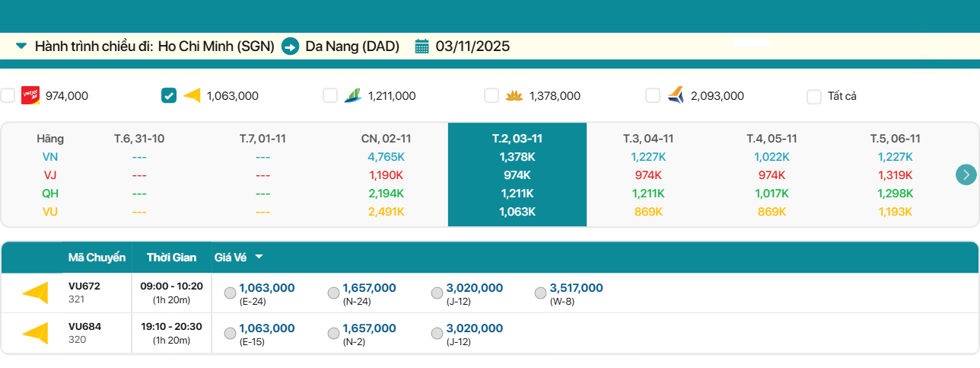Tick the 'Tất cả' checkbox

(814, 96)
